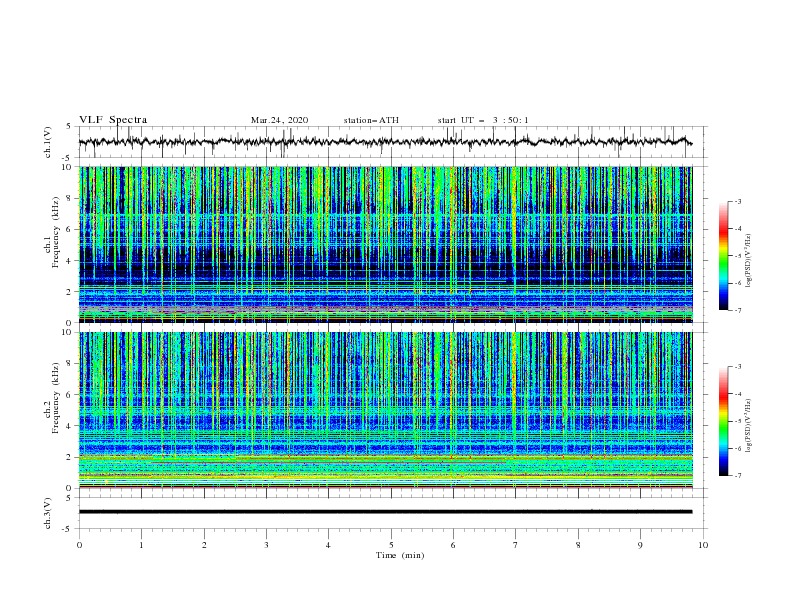Click the "-7" tick on the ch.1 colorbar
Screen dimensions: 792x612
[737, 311]
